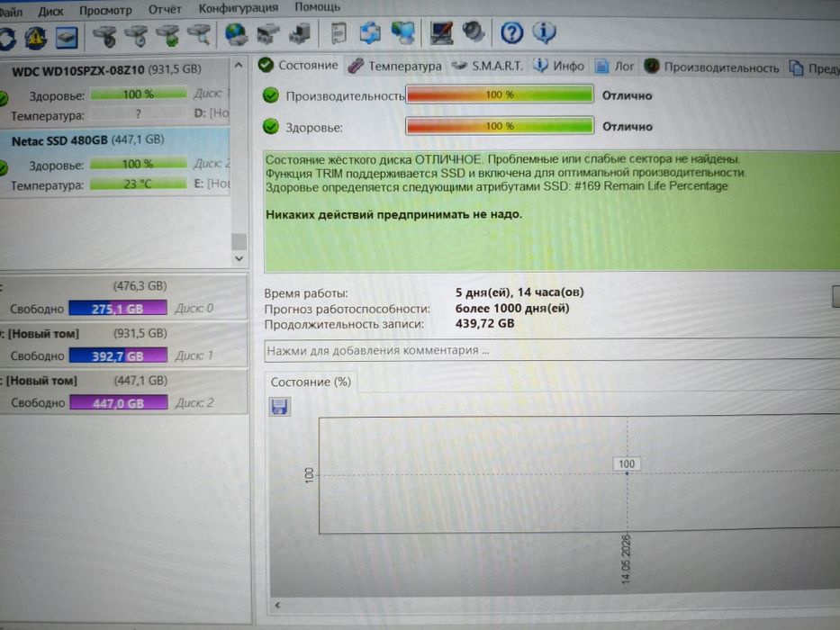Switch to the S.M.A.R.T. tab
The image size is (840, 630).
(487, 66)
